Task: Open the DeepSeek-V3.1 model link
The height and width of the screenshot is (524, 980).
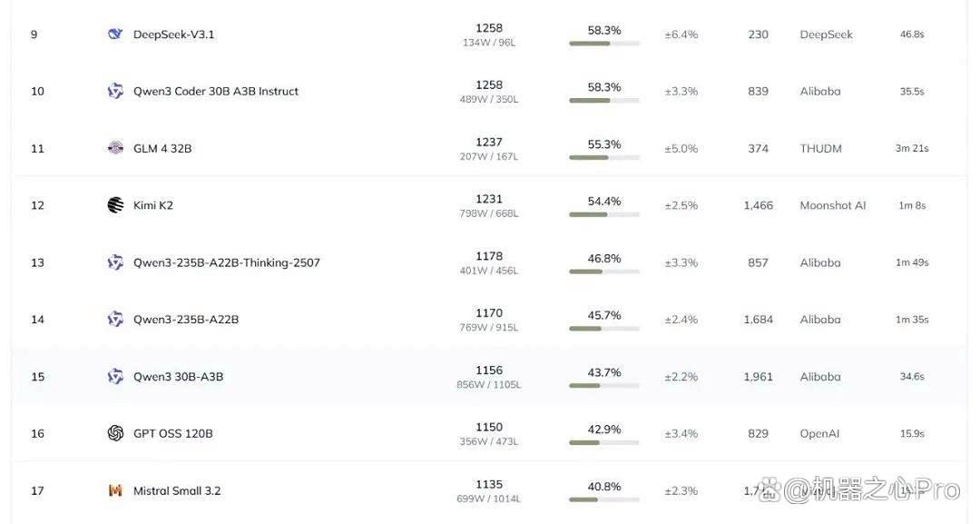Action: pos(173,35)
